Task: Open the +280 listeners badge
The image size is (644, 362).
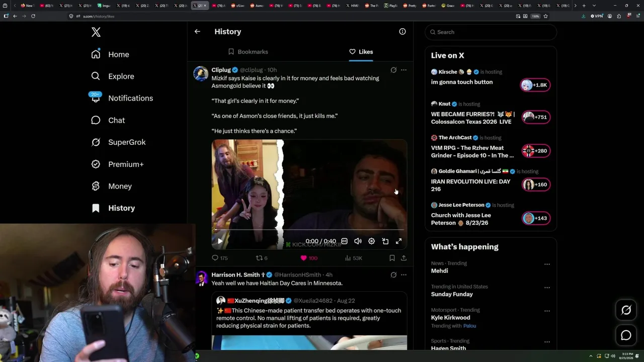Action: pos(535,151)
